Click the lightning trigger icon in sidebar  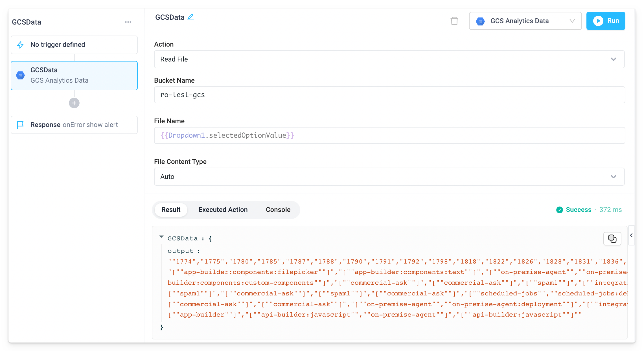click(x=20, y=45)
